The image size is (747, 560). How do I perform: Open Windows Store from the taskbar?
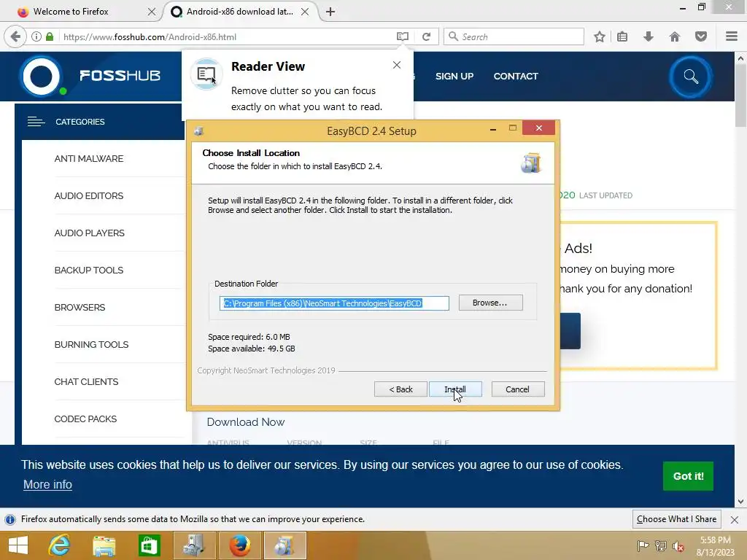point(149,545)
